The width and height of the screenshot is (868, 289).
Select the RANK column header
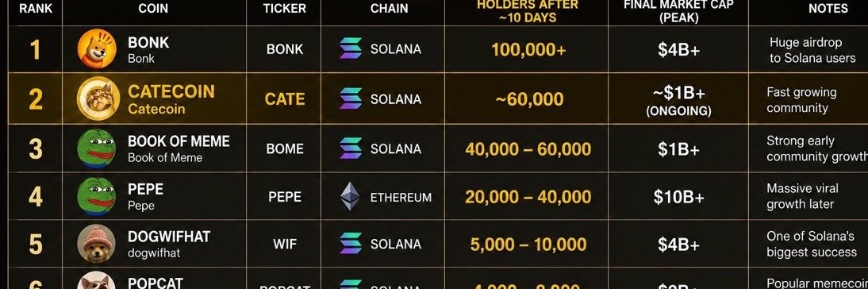pyautogui.click(x=36, y=9)
